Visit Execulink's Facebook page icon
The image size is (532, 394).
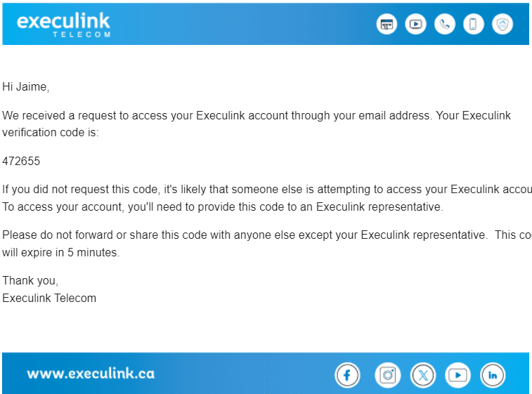click(x=347, y=375)
